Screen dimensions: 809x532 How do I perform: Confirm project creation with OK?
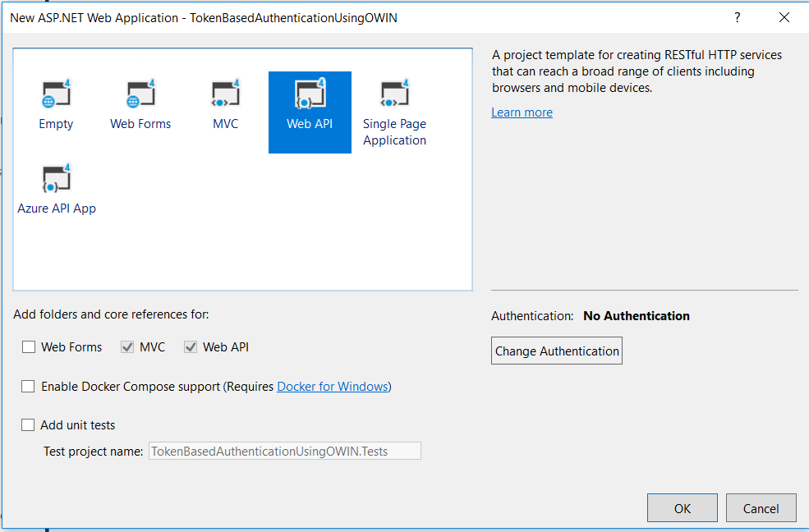[682, 507]
